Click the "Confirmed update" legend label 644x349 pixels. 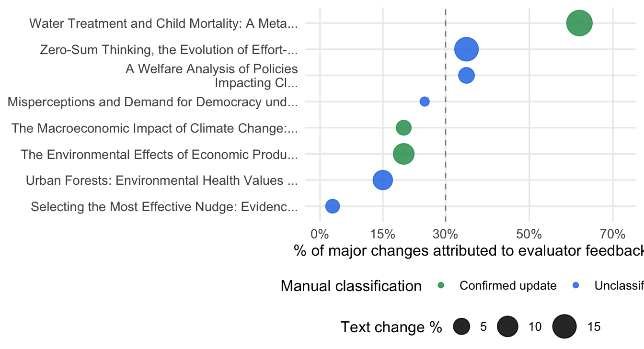click(508, 286)
